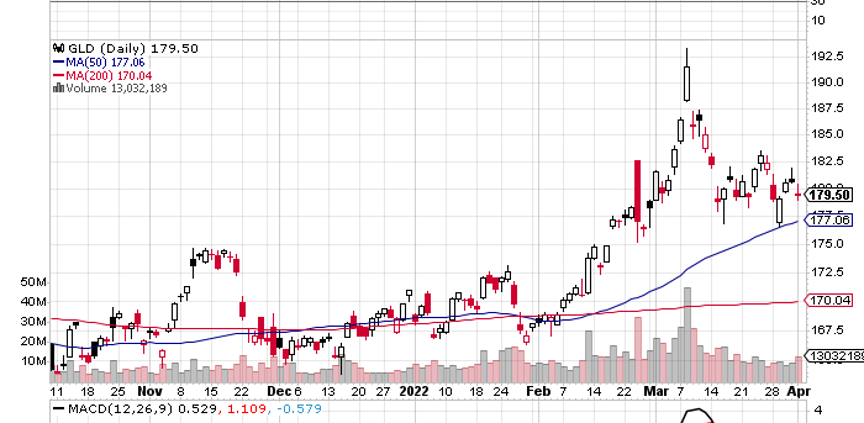Select the Feb date marker on axis
864x423 pixels.
(538, 392)
